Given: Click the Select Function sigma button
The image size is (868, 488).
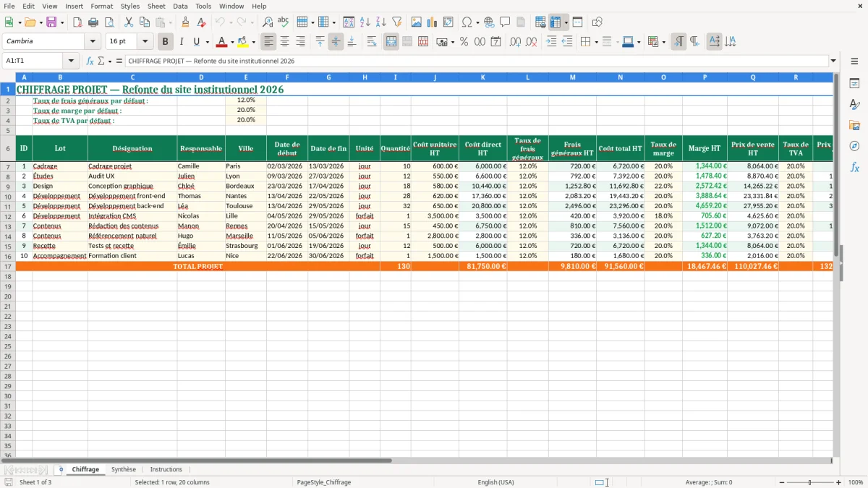Looking at the screenshot, I should [x=101, y=61].
